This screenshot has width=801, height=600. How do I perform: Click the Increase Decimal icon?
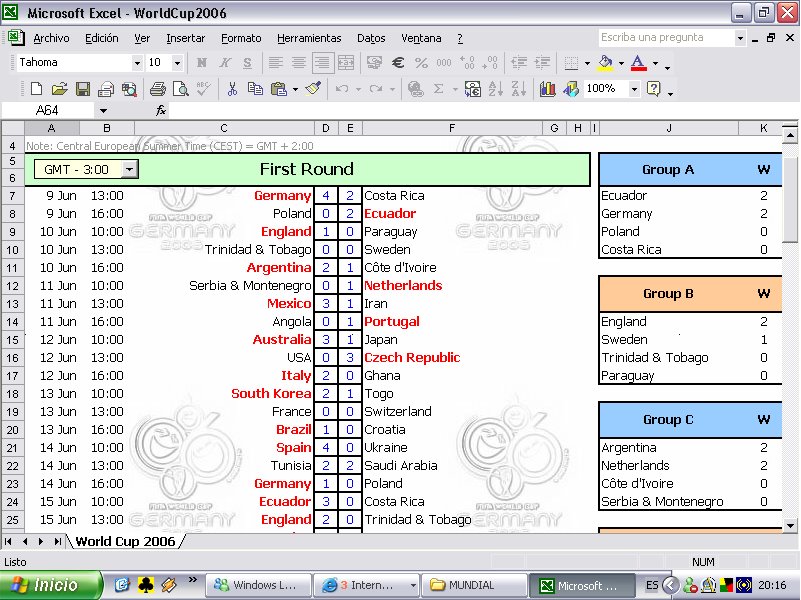pos(467,63)
